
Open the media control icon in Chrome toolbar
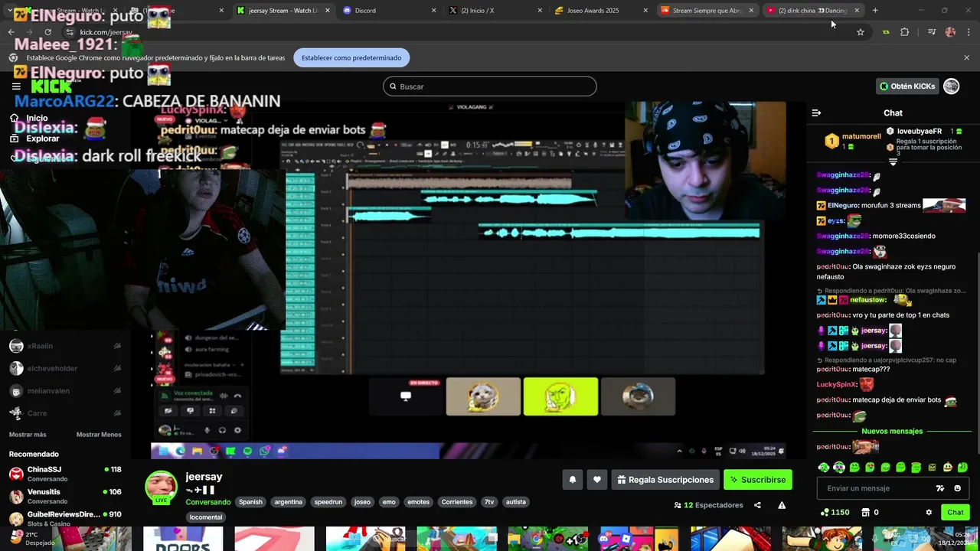click(932, 32)
